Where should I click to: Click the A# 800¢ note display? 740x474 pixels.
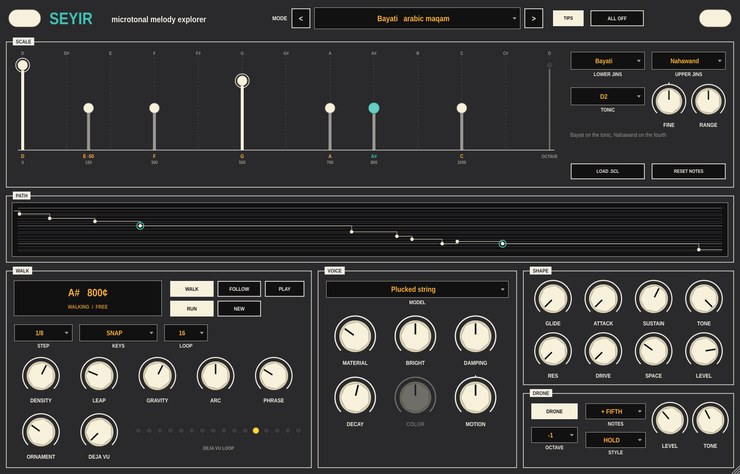click(x=88, y=298)
